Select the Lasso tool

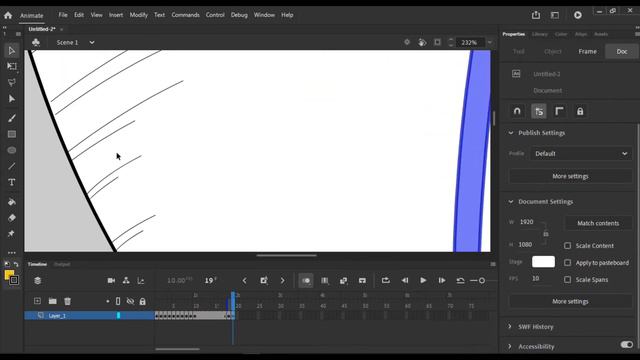point(11,82)
